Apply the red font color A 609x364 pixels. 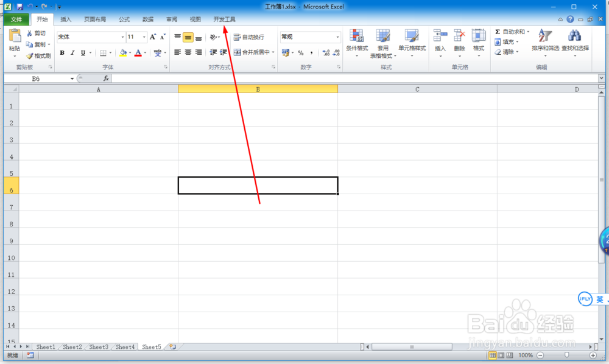click(138, 53)
